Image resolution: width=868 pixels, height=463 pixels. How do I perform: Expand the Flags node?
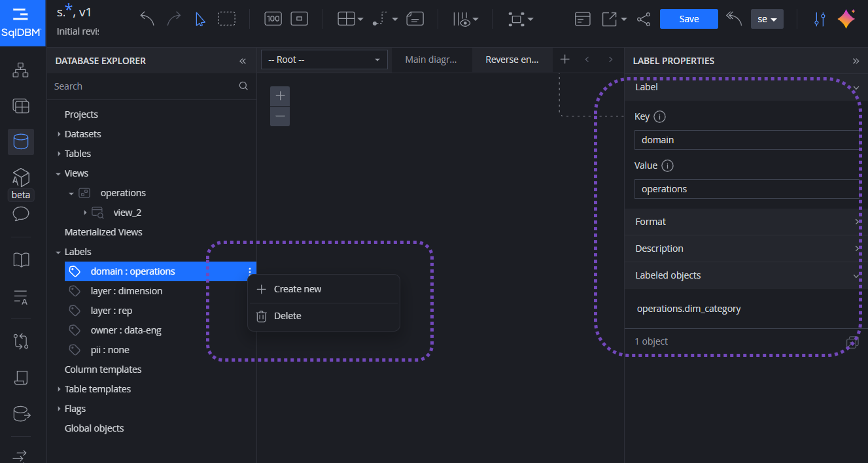coord(59,409)
